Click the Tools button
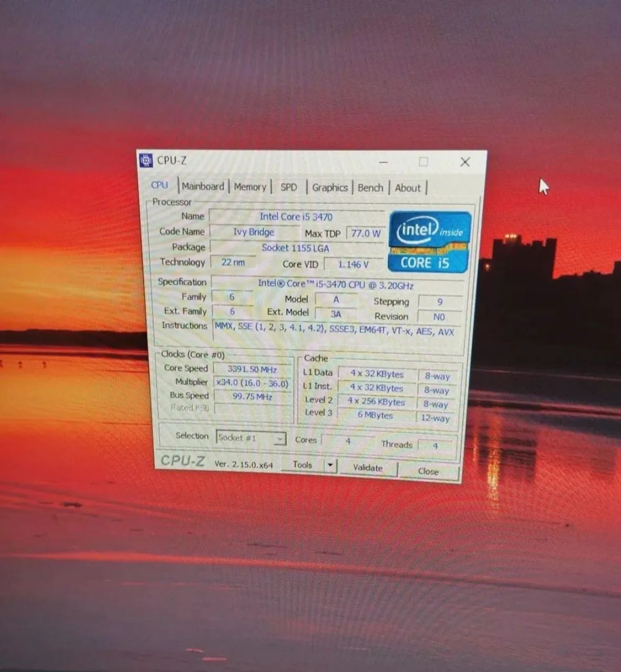Image resolution: width=621 pixels, height=672 pixels. pyautogui.click(x=303, y=465)
